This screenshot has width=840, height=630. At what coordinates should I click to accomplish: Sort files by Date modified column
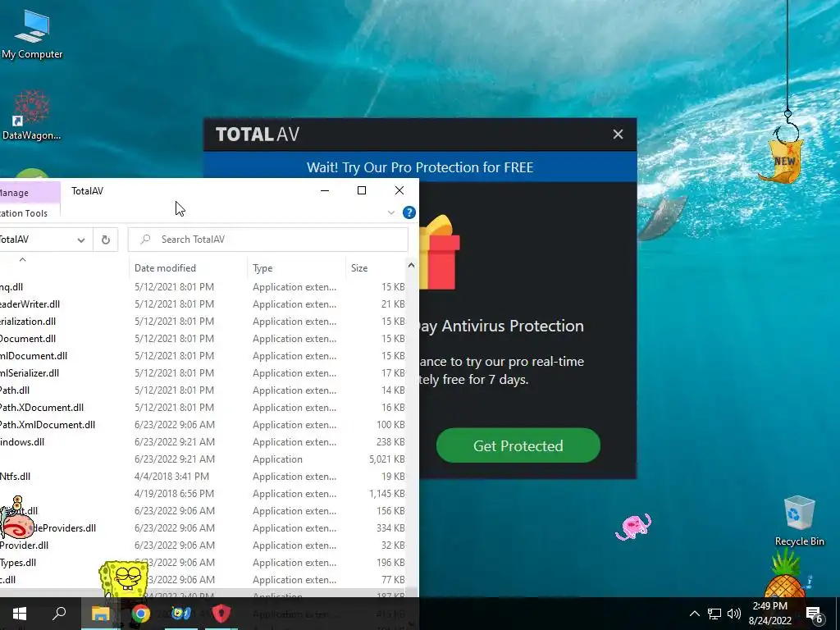[x=188, y=268]
